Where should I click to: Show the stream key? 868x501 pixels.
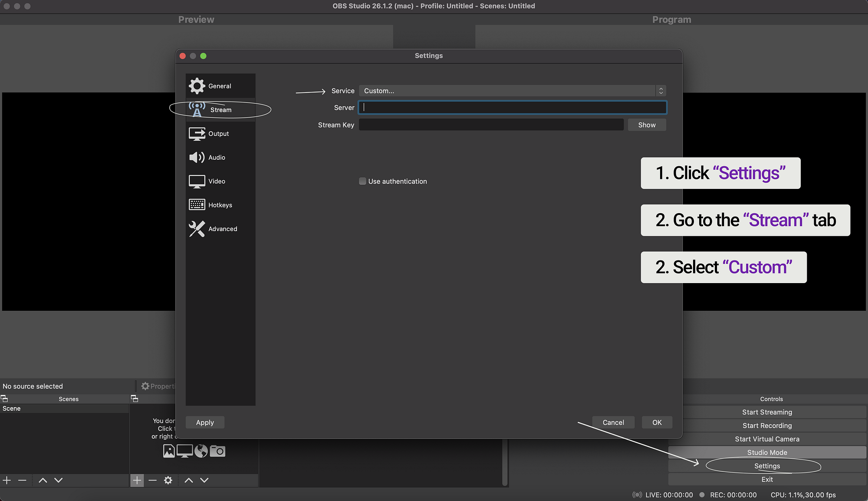[647, 125]
